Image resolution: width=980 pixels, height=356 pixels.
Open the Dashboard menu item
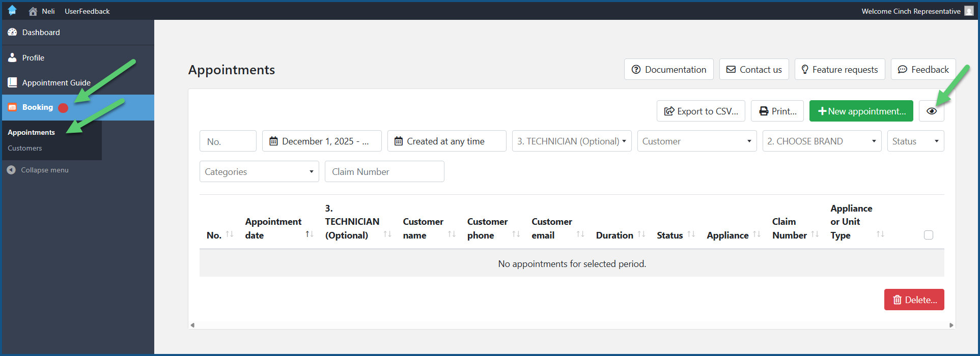(41, 33)
